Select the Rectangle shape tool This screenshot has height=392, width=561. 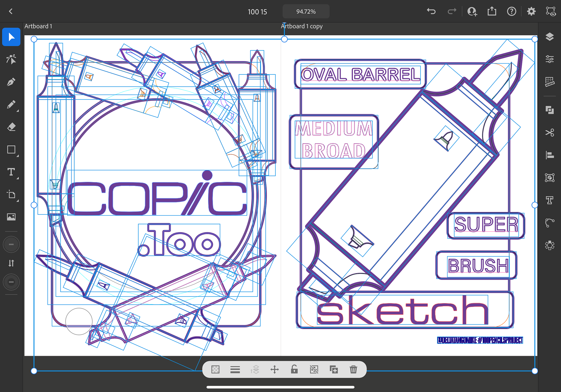[11, 150]
